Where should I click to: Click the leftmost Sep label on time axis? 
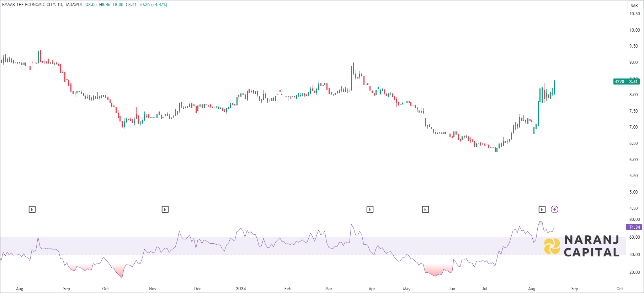click(66, 289)
